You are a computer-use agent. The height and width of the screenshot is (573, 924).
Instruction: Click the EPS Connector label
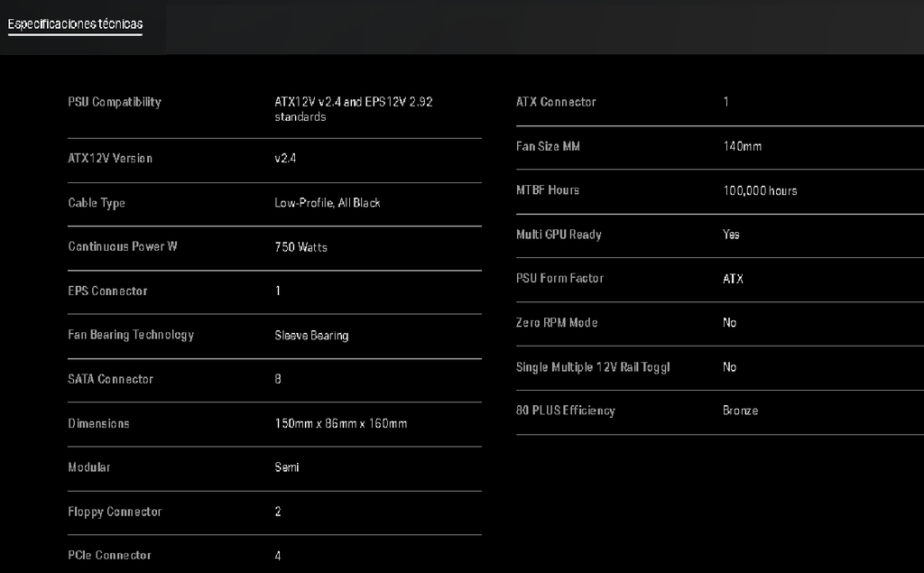(x=107, y=291)
